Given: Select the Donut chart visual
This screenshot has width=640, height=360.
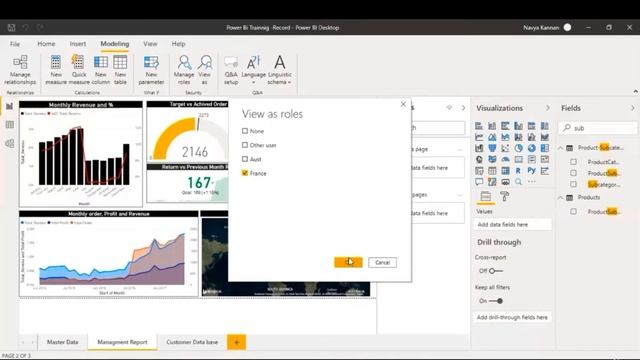Looking at the screenshot, I should coord(531,148).
